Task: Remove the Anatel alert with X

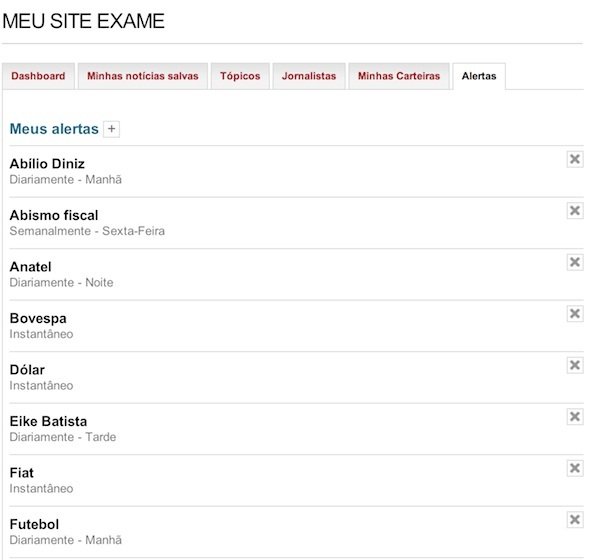Action: coord(575,262)
